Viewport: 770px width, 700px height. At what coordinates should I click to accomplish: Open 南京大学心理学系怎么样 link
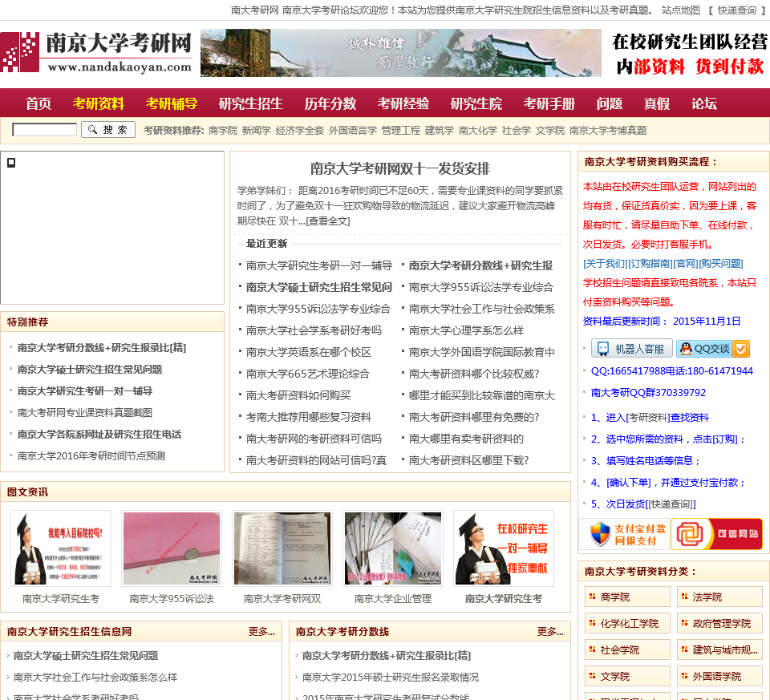tap(466, 330)
